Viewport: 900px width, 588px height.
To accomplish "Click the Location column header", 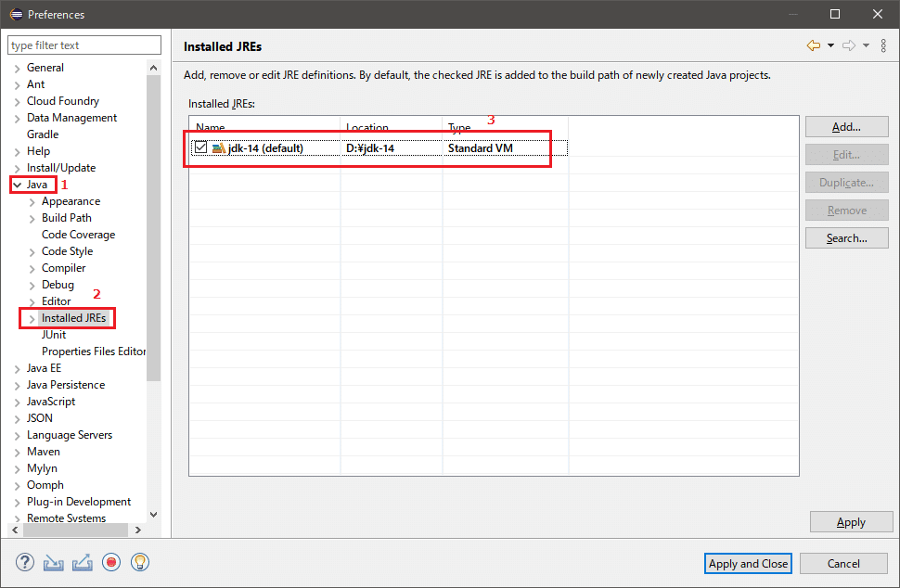I will point(392,127).
